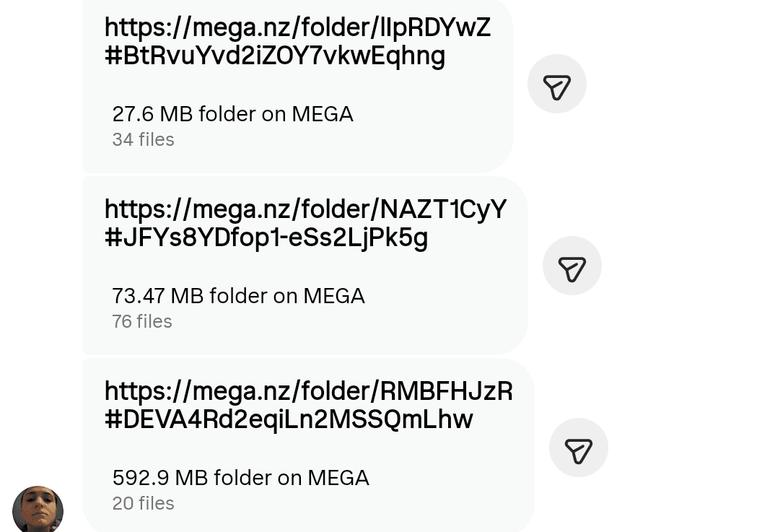Click the share arrow beside the 27.6 MB folder message
The image size is (757, 532).
(556, 84)
